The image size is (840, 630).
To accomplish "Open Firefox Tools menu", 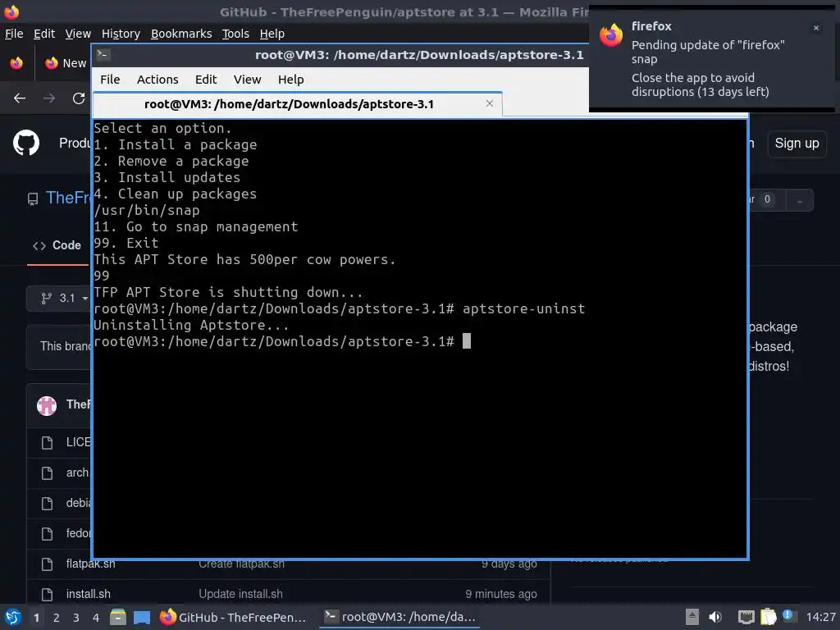I will point(235,34).
